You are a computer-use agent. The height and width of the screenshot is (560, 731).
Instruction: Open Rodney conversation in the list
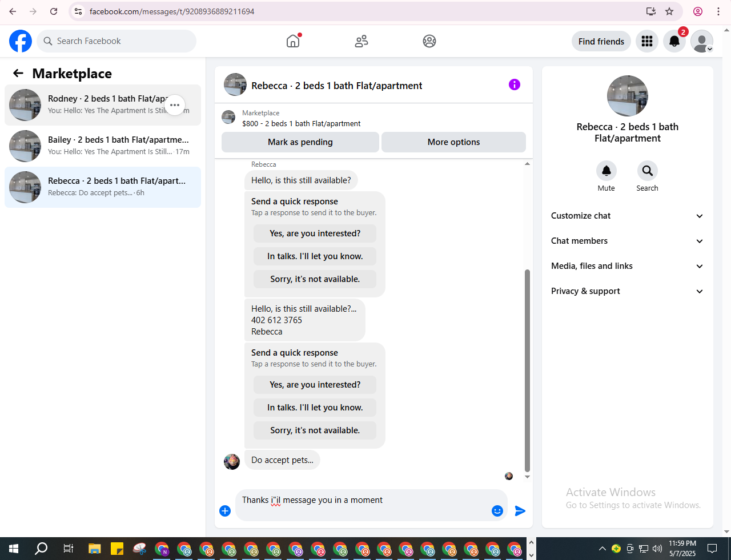point(103,105)
